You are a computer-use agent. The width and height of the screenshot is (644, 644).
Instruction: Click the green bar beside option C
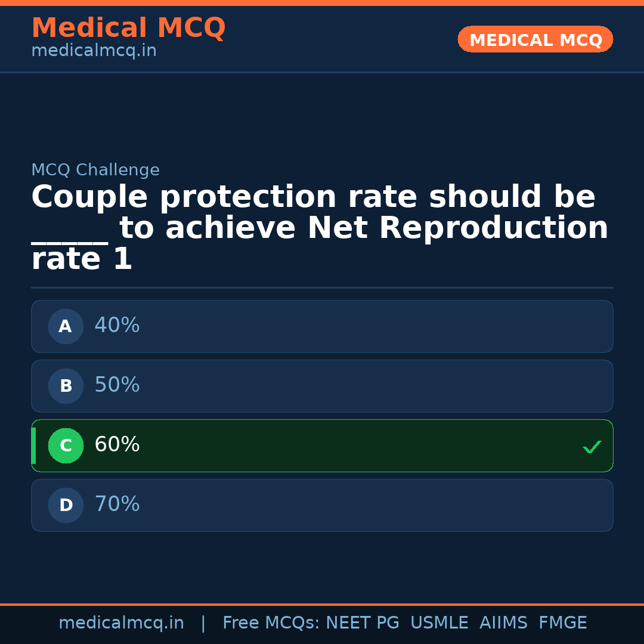(x=33, y=445)
